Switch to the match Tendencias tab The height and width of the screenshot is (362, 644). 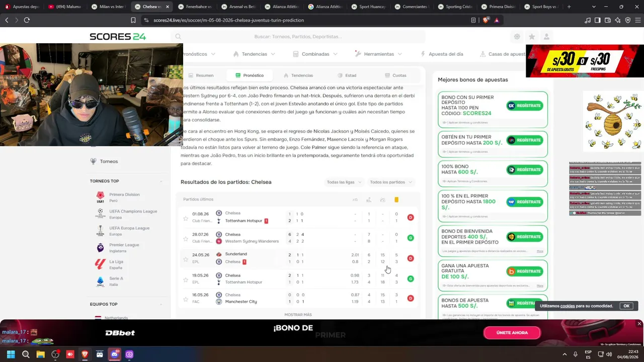click(298, 75)
